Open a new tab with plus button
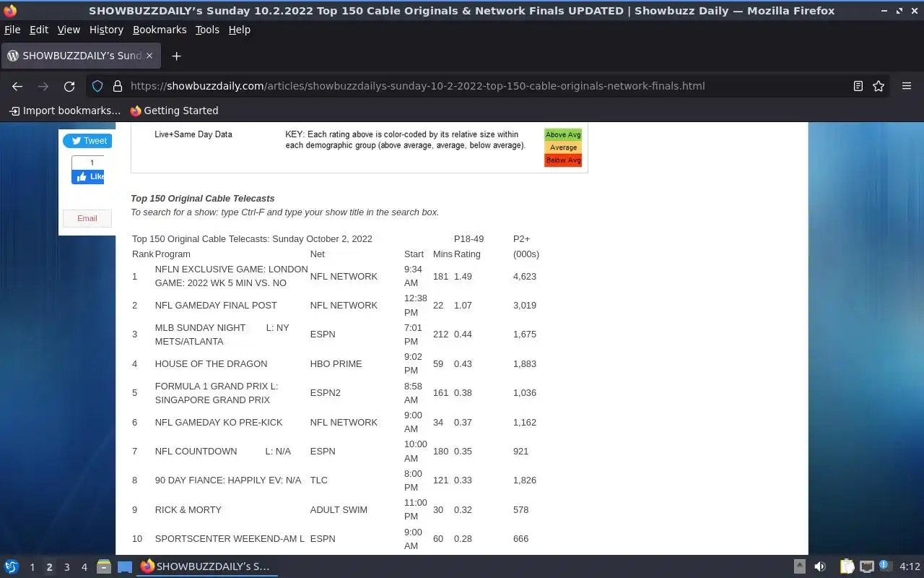Viewport: 924px width, 578px height. click(176, 56)
